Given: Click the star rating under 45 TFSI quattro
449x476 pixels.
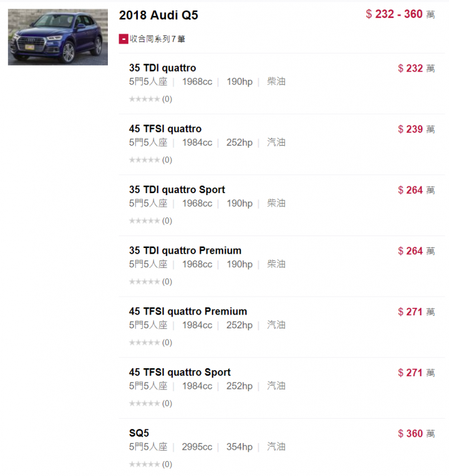Looking at the screenshot, I should 144,159.
